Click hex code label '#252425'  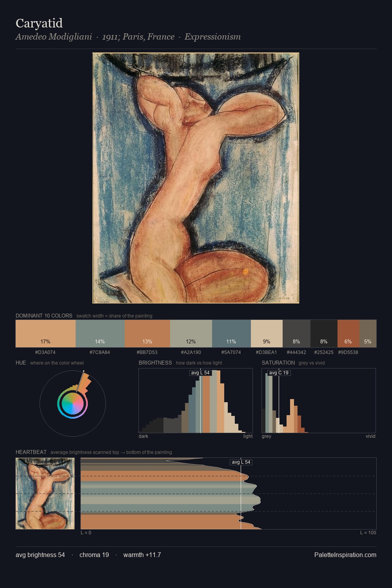point(324,352)
